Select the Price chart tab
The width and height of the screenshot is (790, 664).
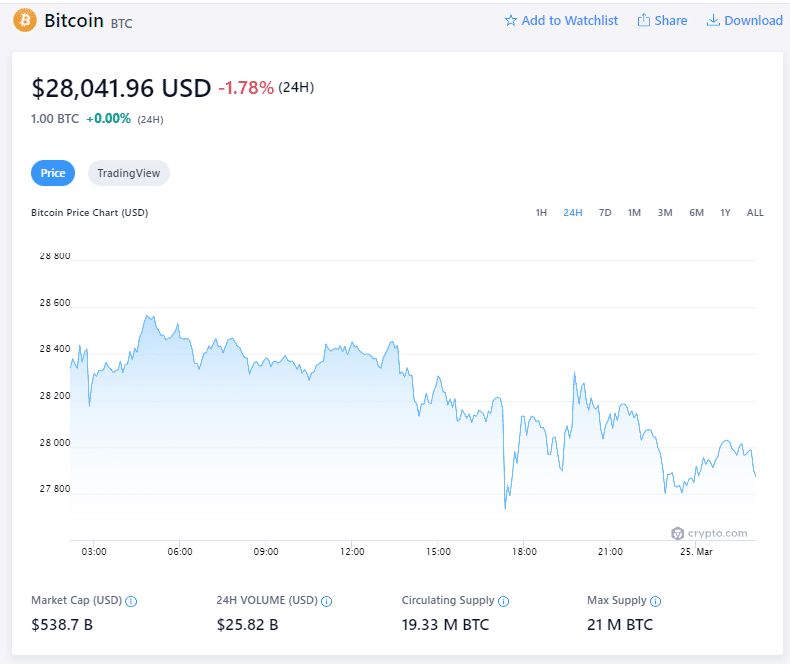pos(53,173)
